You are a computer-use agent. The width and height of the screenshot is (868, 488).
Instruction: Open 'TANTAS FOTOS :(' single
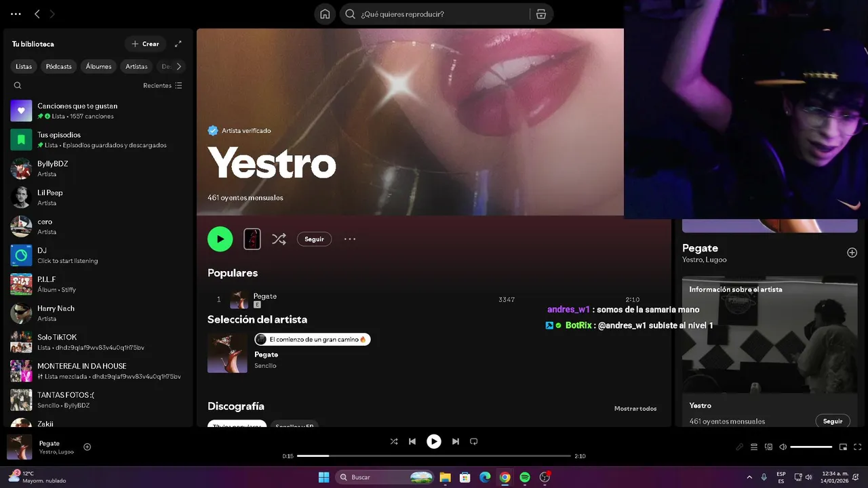(x=98, y=400)
